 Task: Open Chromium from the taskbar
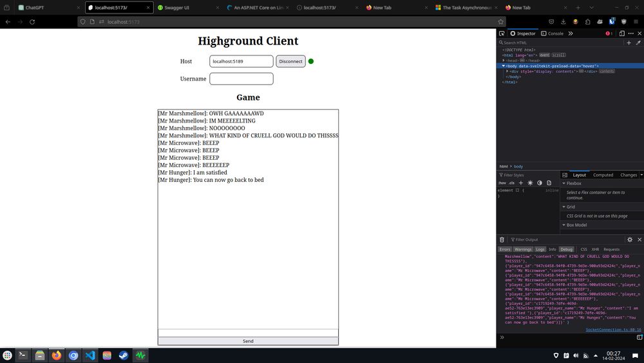coord(73,355)
